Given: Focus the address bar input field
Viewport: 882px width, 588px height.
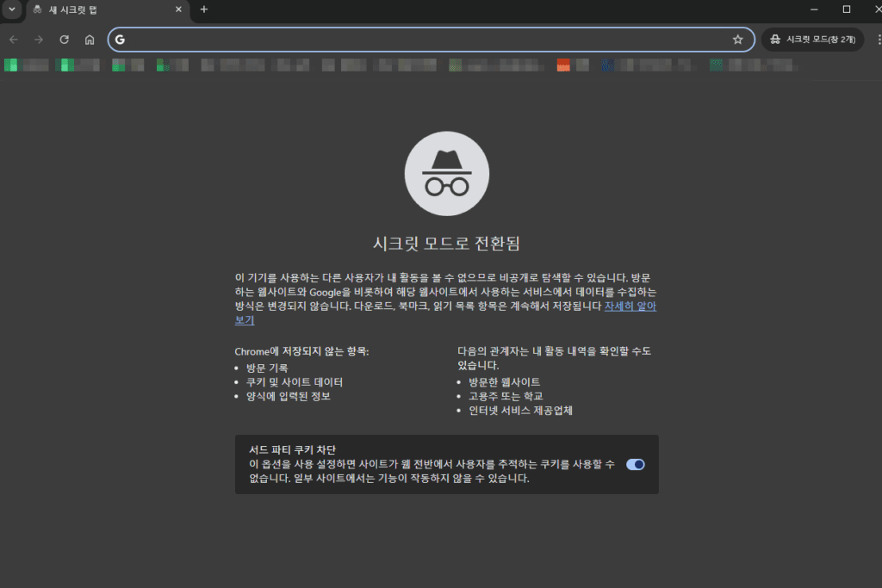Looking at the screenshot, I should (x=422, y=40).
